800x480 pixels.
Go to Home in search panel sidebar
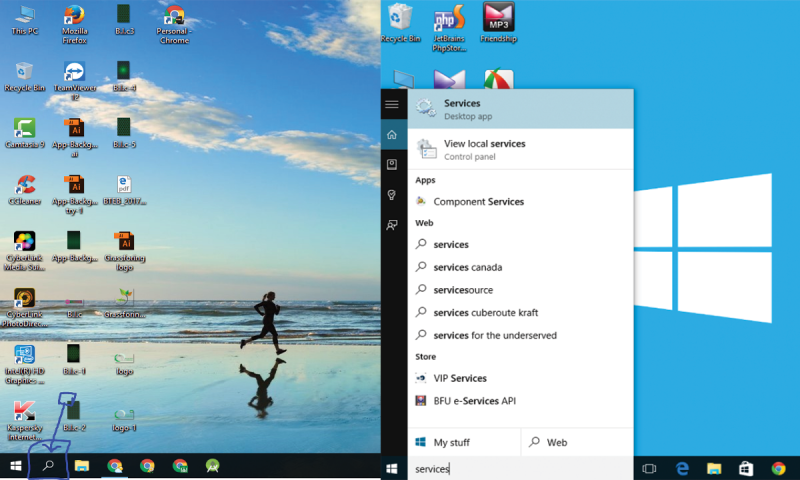click(392, 135)
